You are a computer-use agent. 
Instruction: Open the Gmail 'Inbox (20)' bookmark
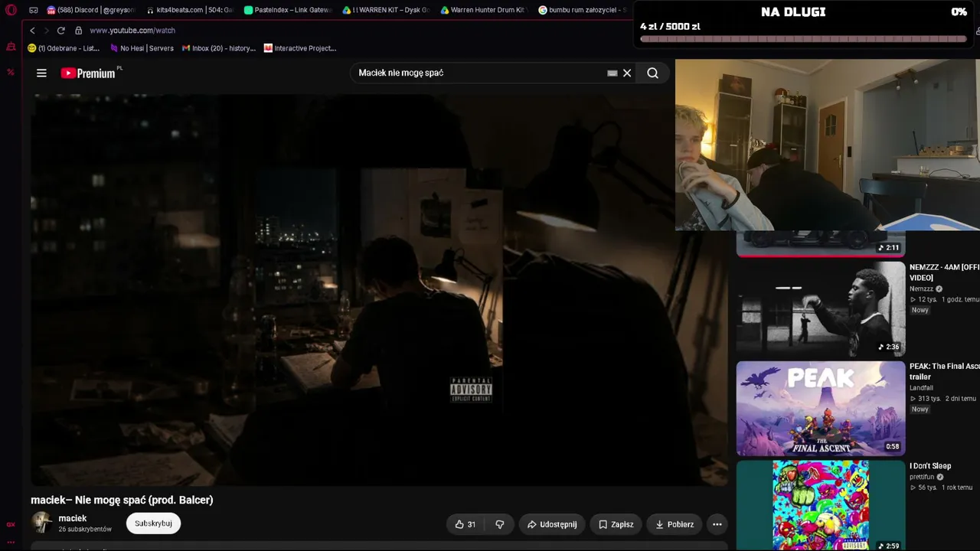[x=219, y=48]
